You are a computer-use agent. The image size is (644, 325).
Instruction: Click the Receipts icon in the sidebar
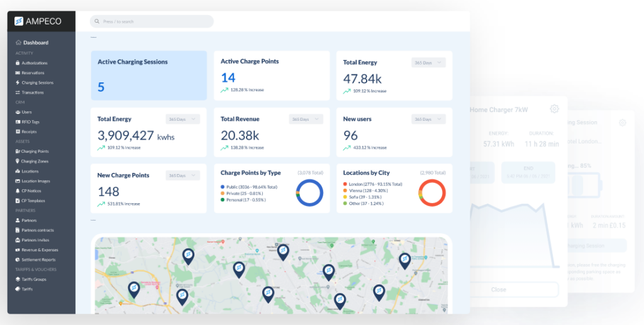[18, 132]
